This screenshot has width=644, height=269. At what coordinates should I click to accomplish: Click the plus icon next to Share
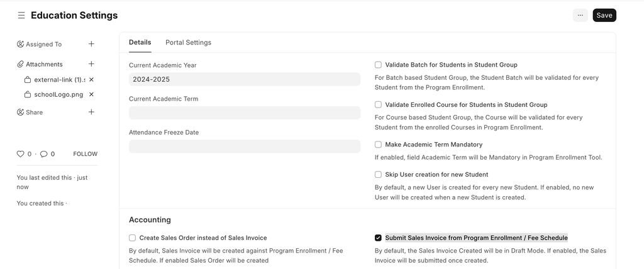pyautogui.click(x=91, y=112)
